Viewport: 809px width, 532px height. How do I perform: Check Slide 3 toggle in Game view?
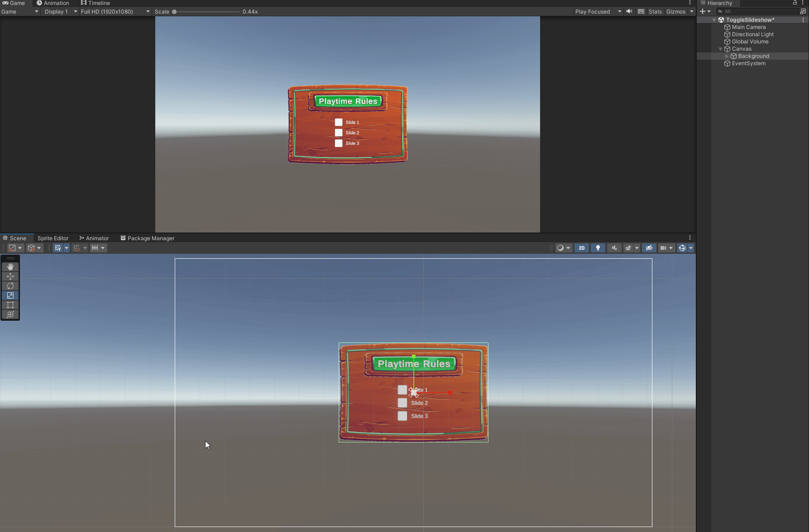coord(339,143)
